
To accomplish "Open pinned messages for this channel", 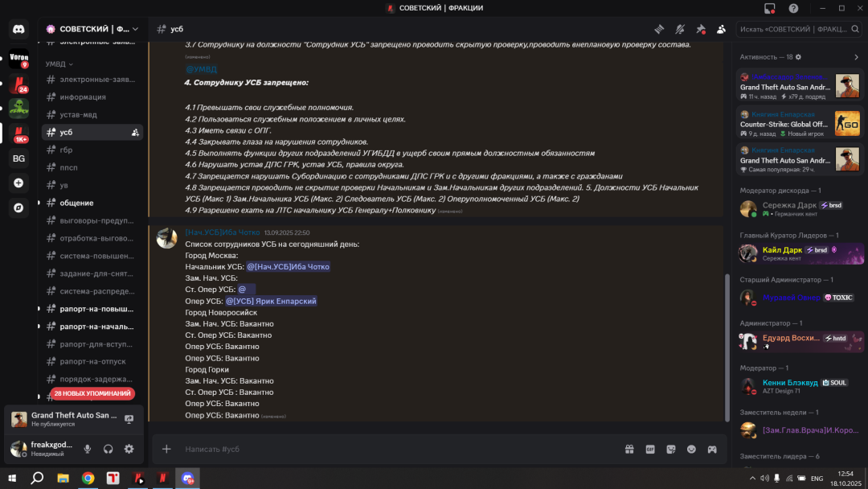I will click(x=701, y=29).
